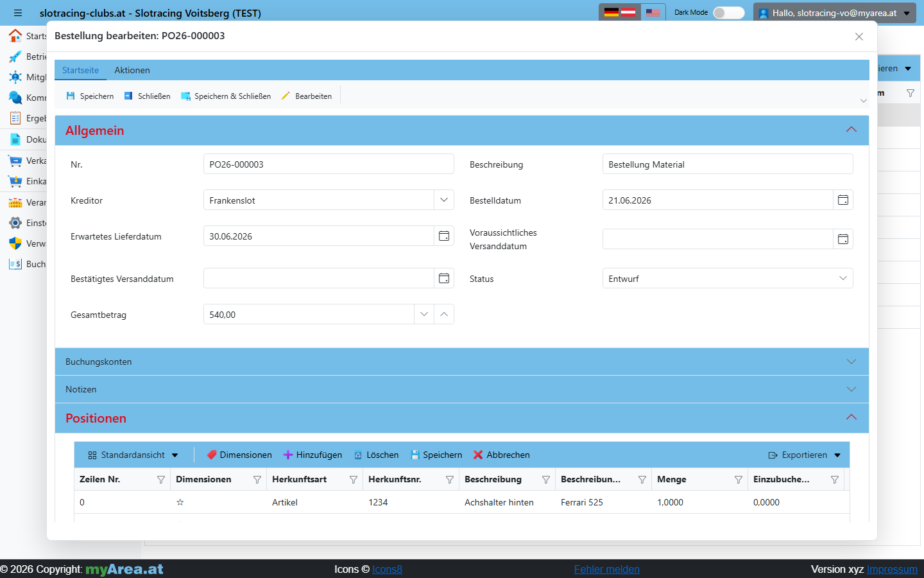Viewport: 924px width, 578px height.
Task: Switch language to German/Austrian flags
Action: 620,12
